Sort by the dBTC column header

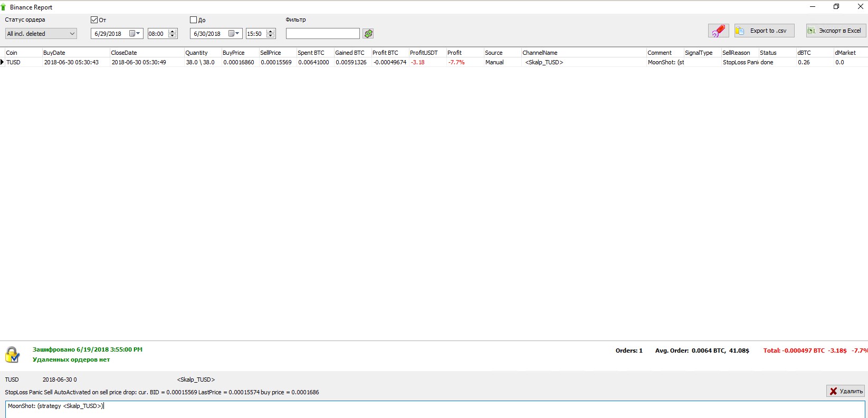pyautogui.click(x=815, y=53)
